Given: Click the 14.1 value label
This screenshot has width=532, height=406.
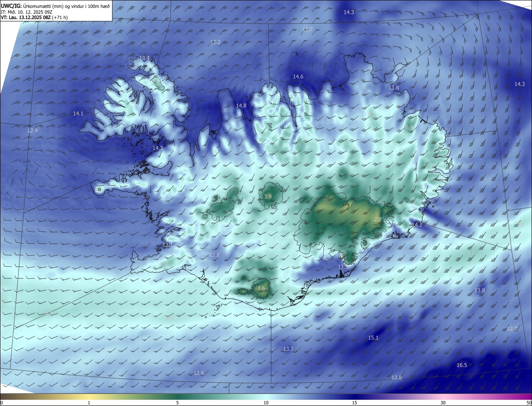Looking at the screenshot, I should (78, 113).
